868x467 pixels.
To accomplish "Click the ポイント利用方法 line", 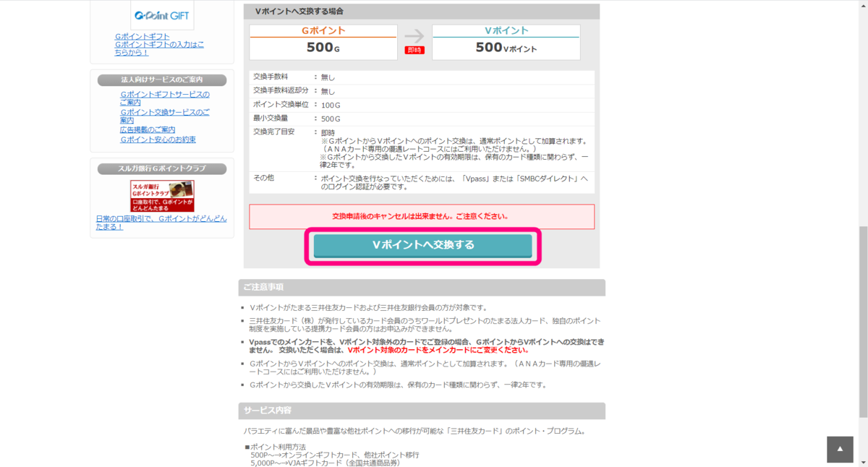I will (276, 447).
